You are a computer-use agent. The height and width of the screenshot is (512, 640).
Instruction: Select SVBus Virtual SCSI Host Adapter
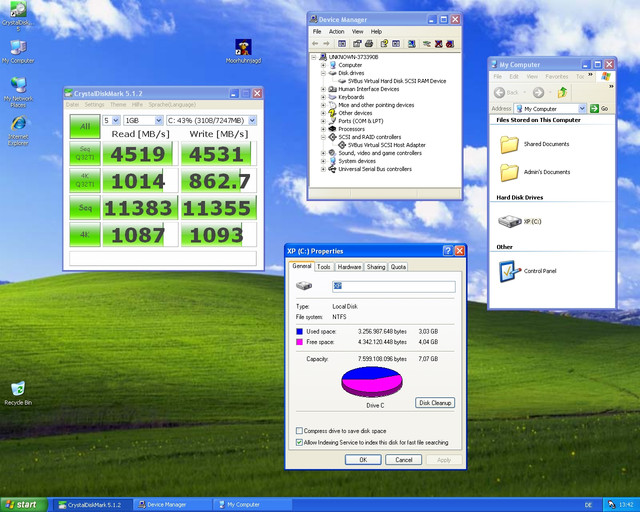click(386, 145)
